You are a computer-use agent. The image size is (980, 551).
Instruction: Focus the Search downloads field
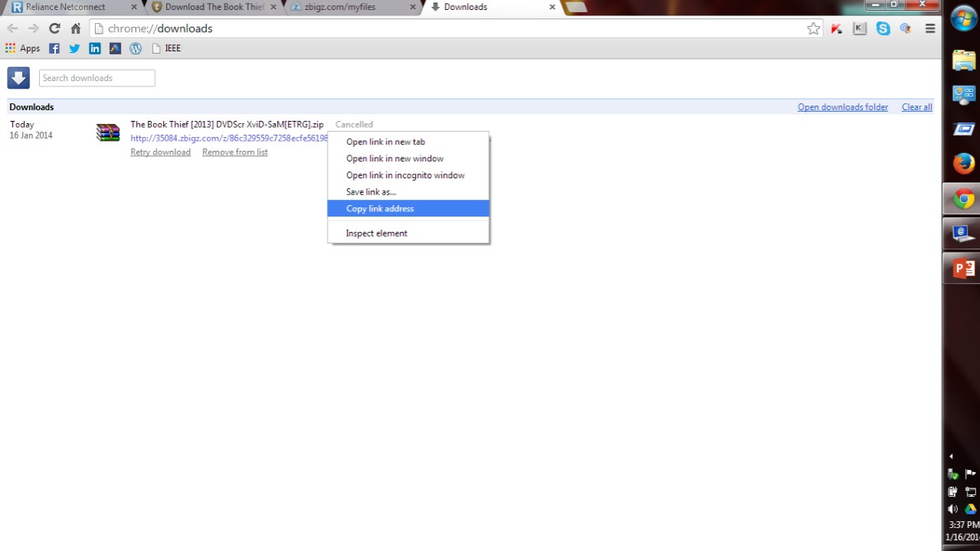tap(96, 78)
